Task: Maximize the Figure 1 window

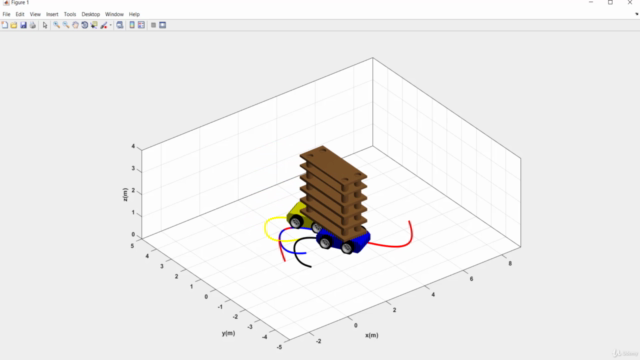Action: click(x=610, y=2)
